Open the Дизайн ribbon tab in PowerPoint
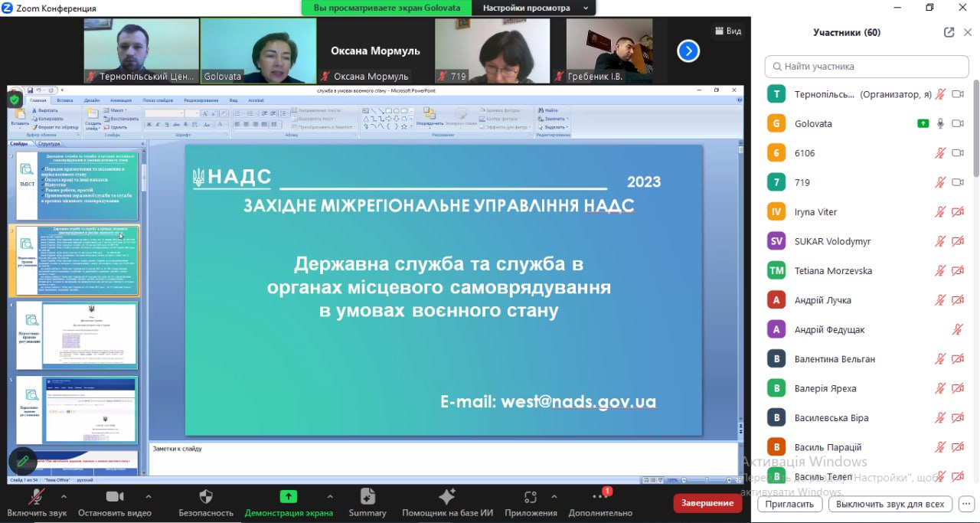 92,100
